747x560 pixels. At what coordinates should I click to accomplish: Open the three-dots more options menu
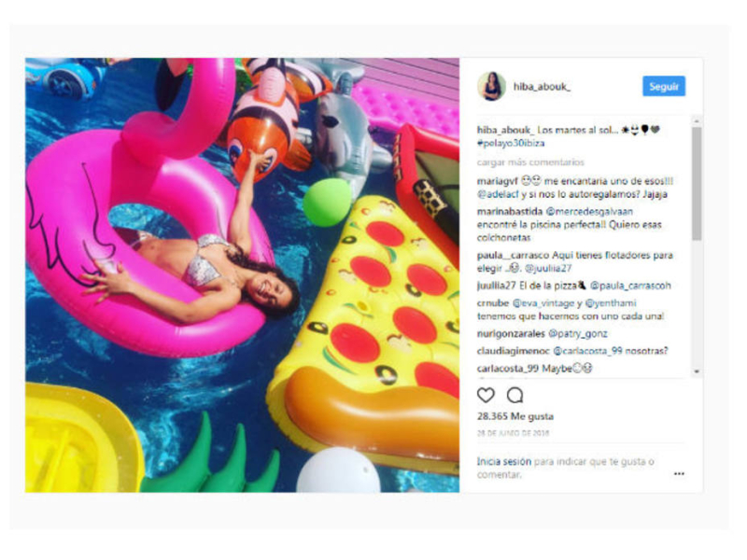pyautogui.click(x=679, y=473)
